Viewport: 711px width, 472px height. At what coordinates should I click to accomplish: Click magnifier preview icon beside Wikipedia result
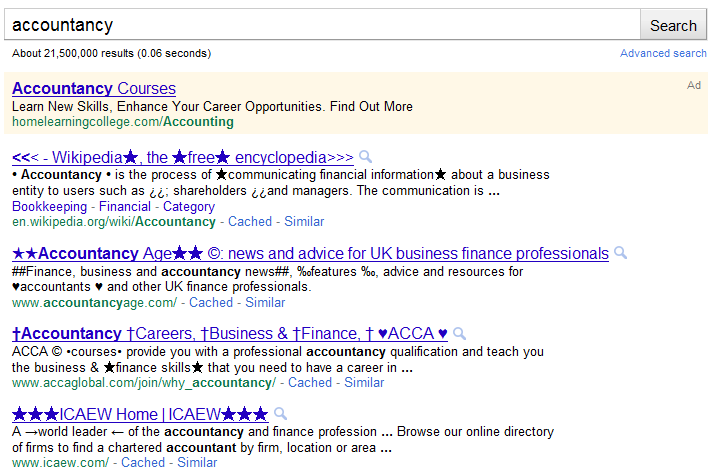(365, 157)
